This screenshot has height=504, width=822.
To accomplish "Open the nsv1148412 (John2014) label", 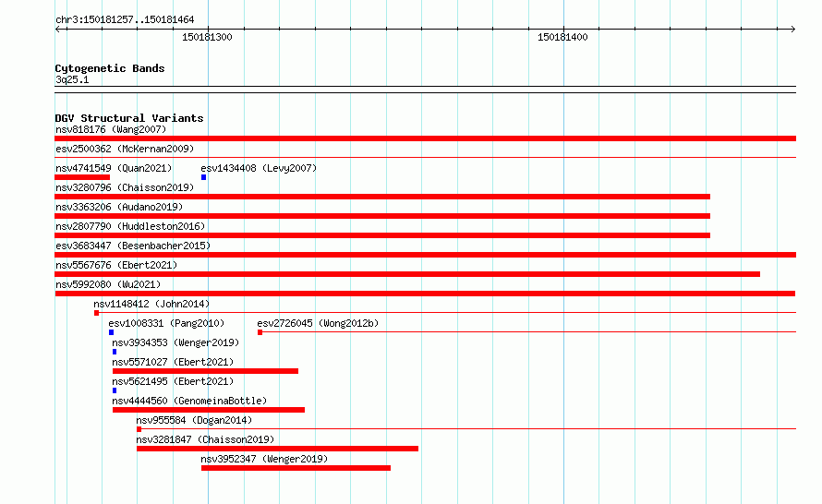I will pos(151,304).
